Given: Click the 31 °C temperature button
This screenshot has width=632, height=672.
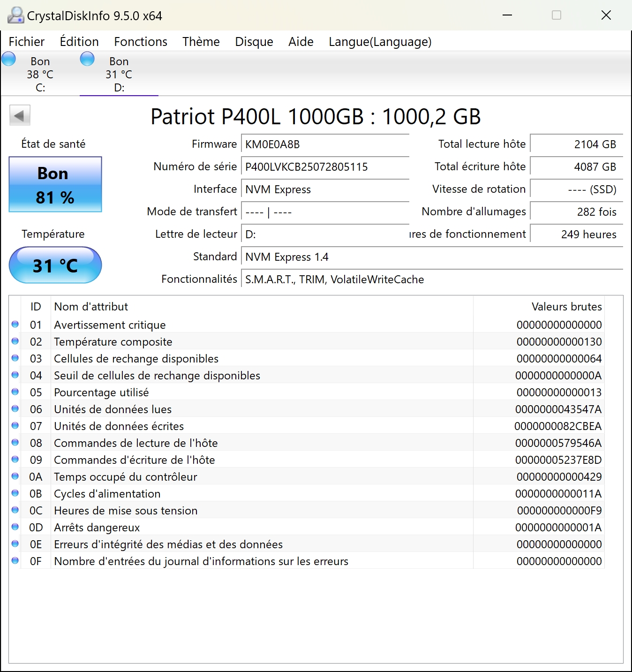Looking at the screenshot, I should point(55,265).
